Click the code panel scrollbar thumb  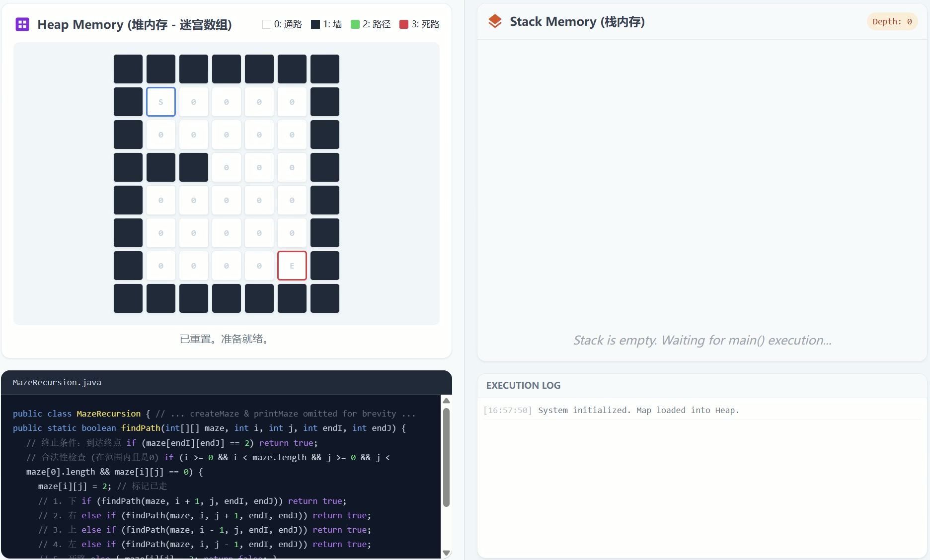tap(446, 457)
